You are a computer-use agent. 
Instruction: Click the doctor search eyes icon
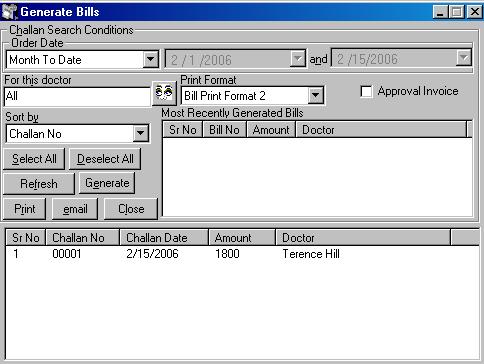(164, 93)
